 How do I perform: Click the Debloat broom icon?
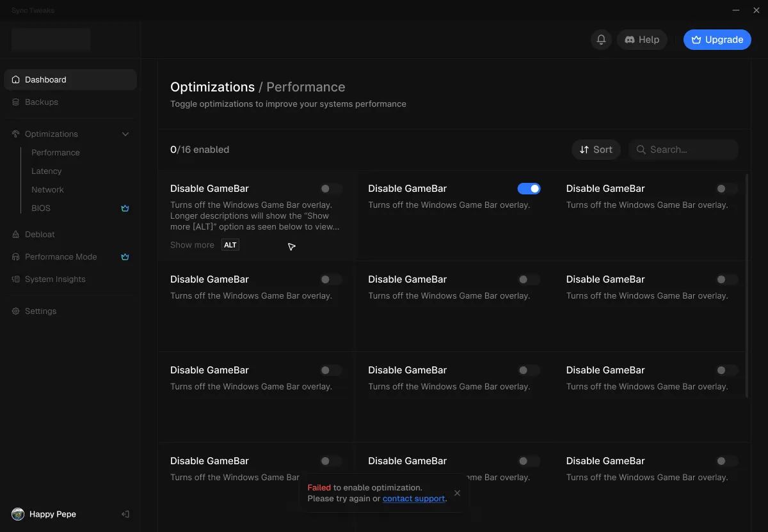(15, 234)
